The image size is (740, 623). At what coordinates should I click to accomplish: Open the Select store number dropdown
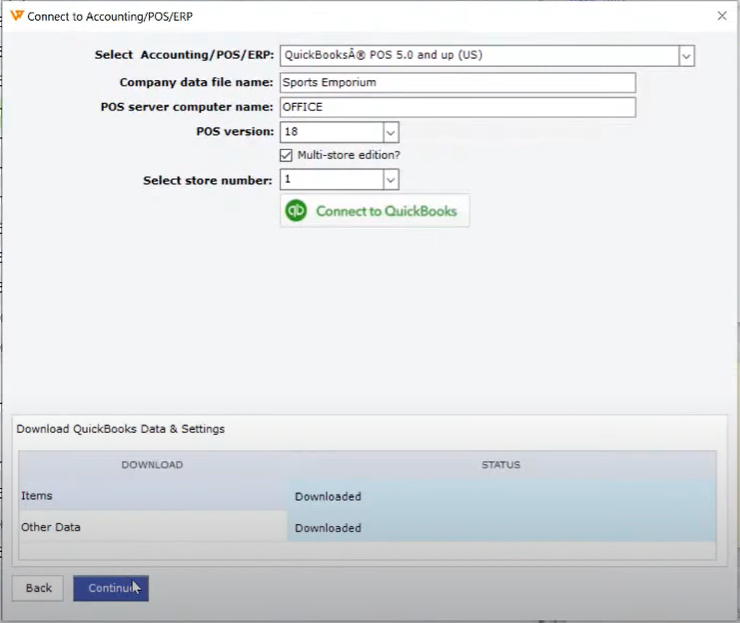pyautogui.click(x=390, y=180)
